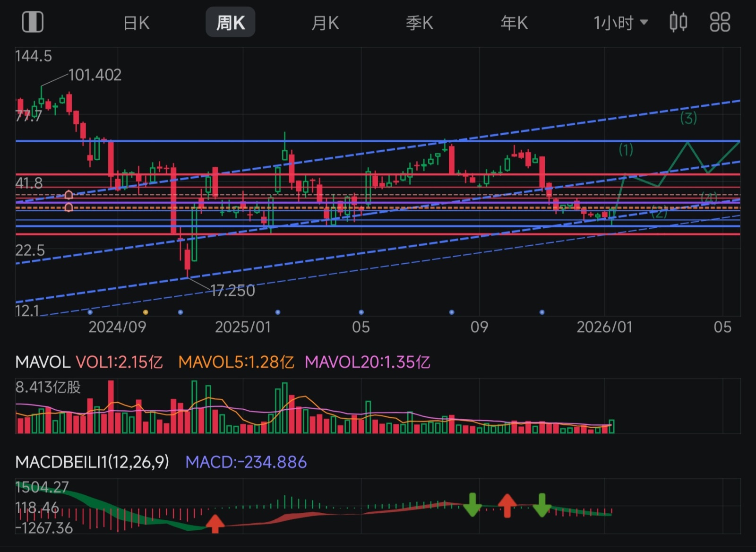
Task: Click the 17.250 low price label
Action: point(232,290)
